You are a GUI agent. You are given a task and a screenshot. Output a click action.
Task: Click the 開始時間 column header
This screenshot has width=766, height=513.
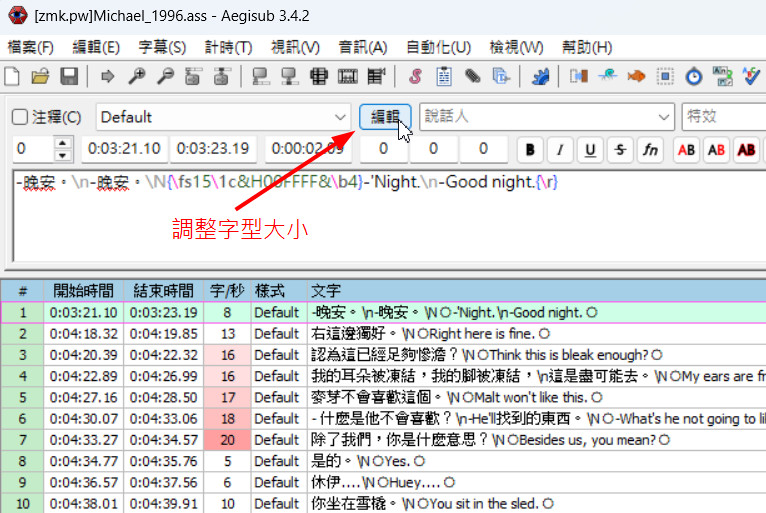pyautogui.click(x=84, y=290)
